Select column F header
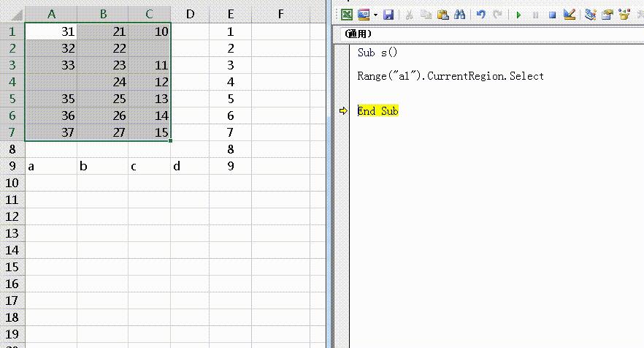 pos(280,15)
